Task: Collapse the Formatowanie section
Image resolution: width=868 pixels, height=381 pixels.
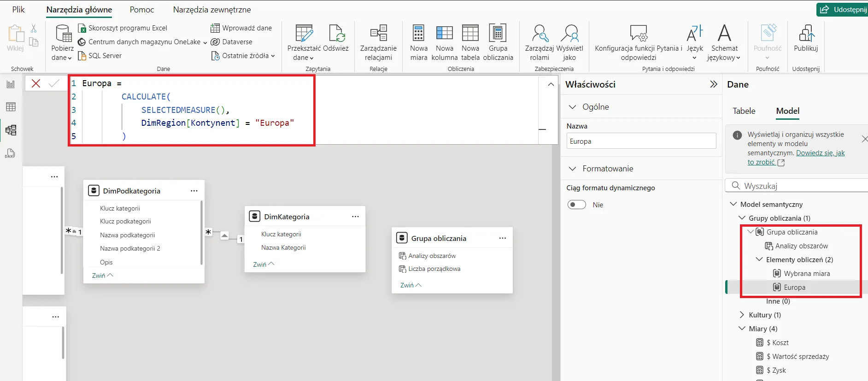Action: coord(573,169)
